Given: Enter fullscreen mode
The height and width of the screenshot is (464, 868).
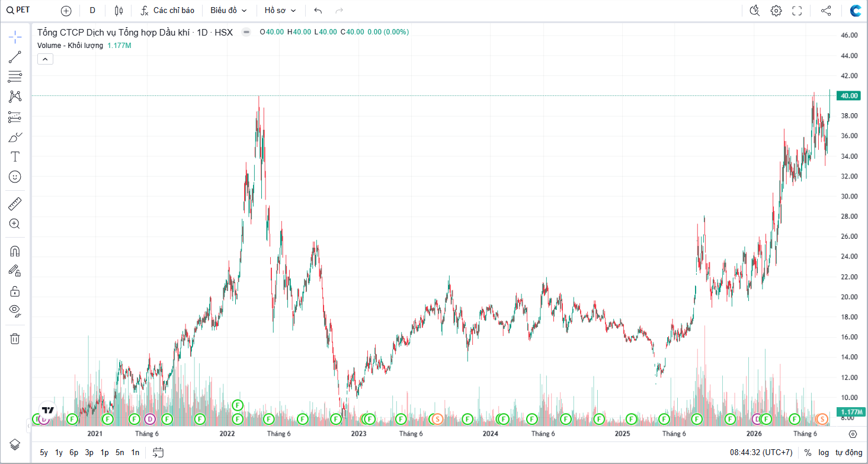Looking at the screenshot, I should [797, 11].
